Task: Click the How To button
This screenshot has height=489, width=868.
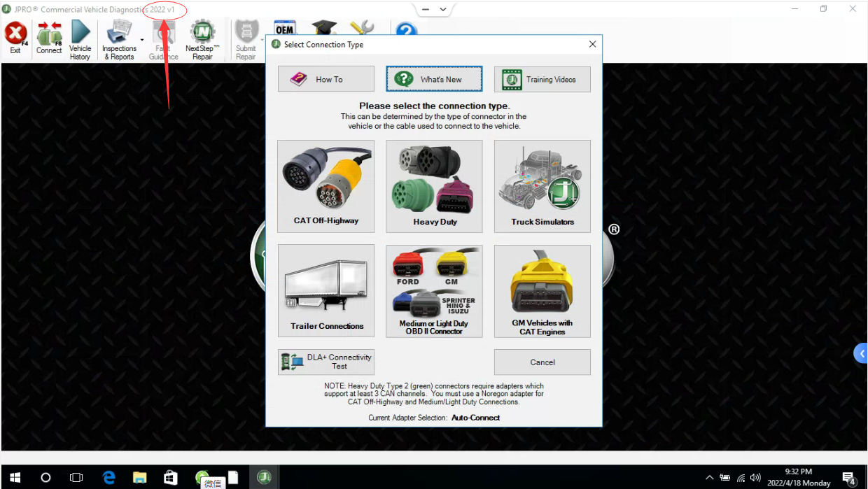Action: 326,79
